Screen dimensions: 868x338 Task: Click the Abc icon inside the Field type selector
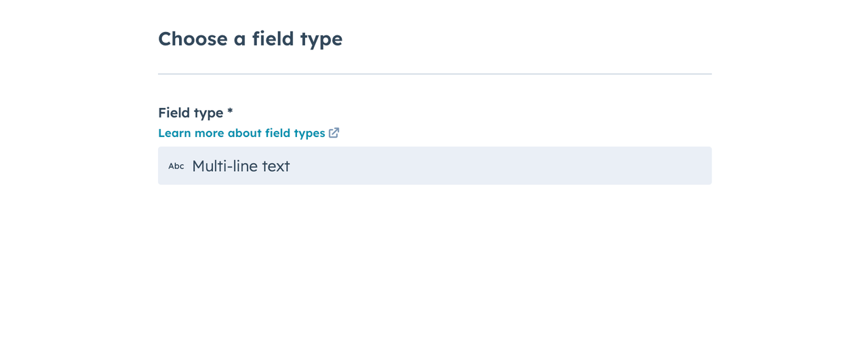(x=176, y=166)
